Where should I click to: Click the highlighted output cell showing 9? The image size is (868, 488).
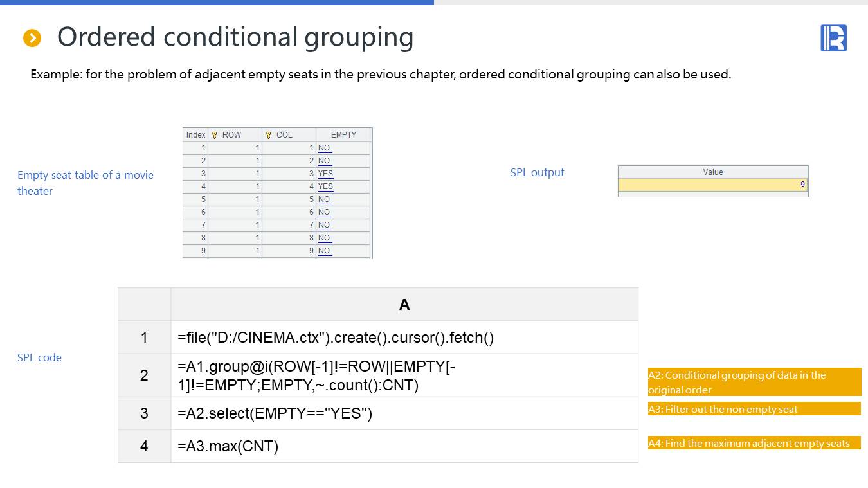712,185
